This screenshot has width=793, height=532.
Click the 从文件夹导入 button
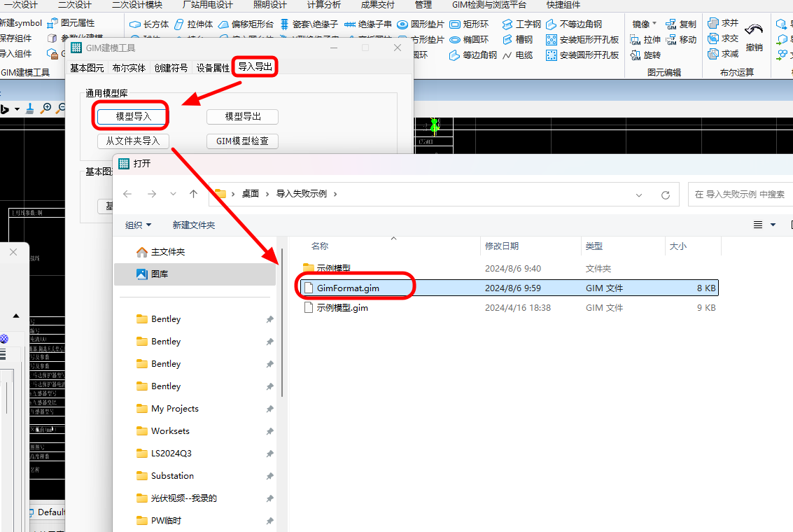click(133, 141)
